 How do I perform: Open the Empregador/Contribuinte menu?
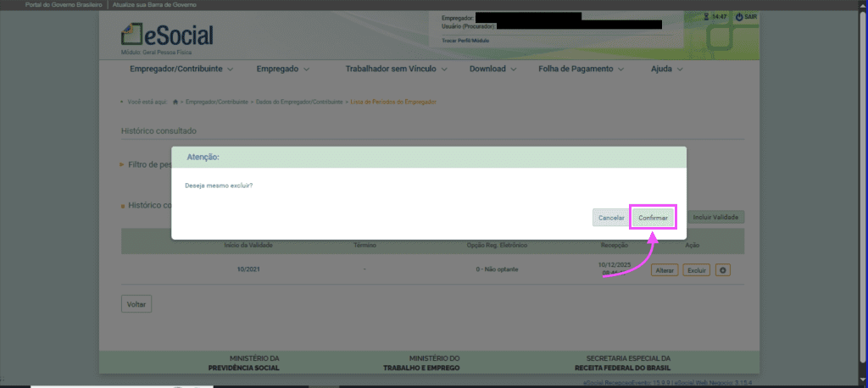coord(176,69)
